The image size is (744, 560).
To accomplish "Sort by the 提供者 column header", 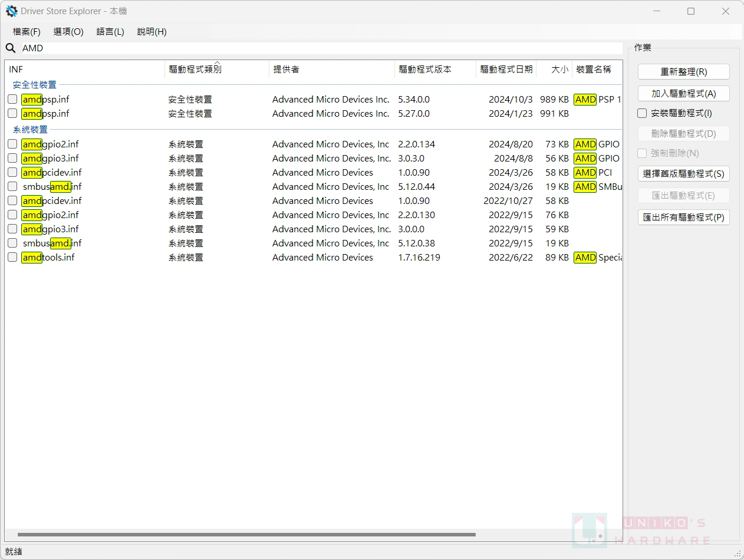I will (x=332, y=70).
